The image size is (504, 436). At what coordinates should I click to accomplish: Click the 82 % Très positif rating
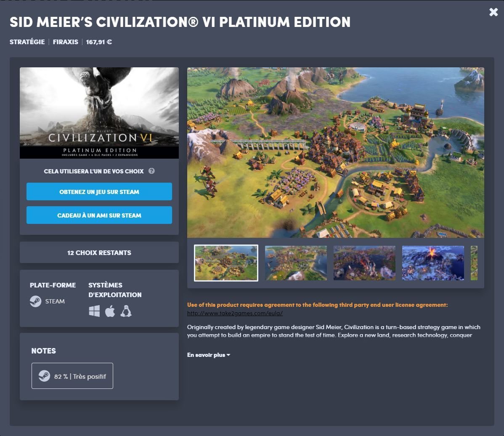[x=72, y=376]
